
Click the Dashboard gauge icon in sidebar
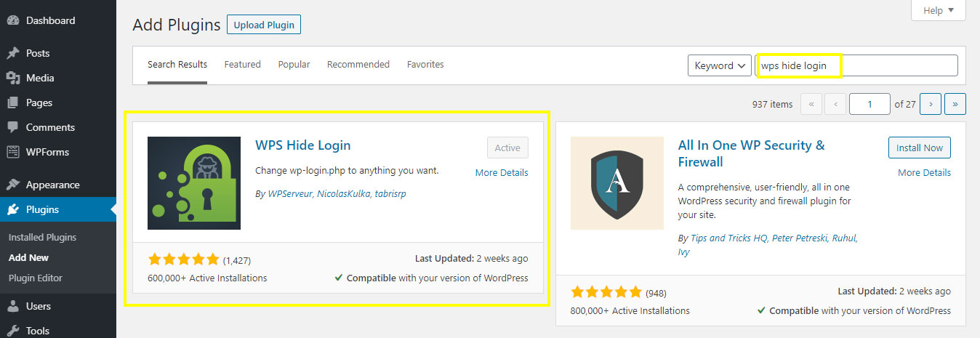point(12,20)
